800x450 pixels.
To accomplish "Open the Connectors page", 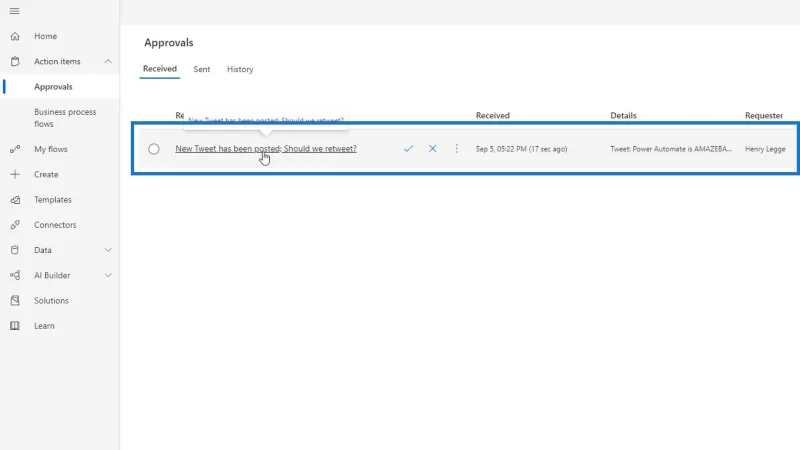I will point(55,224).
